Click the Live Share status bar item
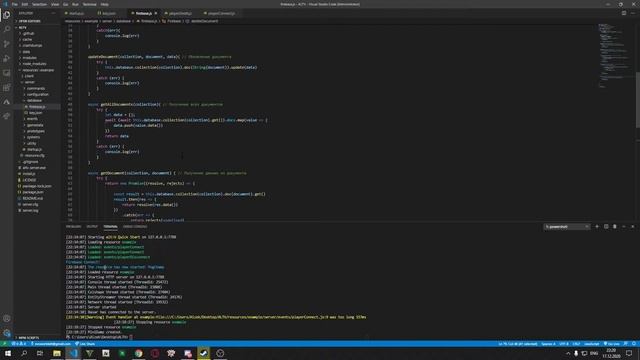Viewport: 640px width, 360px height. tap(85, 344)
